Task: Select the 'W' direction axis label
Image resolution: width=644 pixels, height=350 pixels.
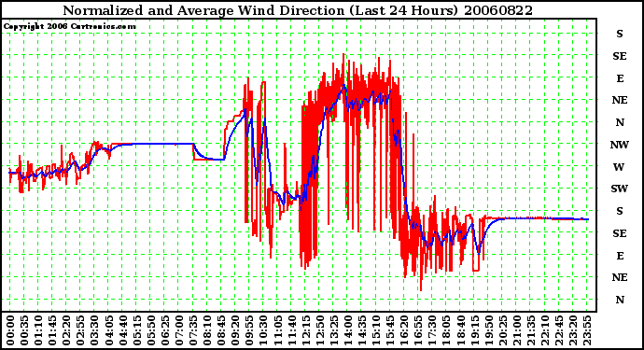Action: [x=620, y=167]
